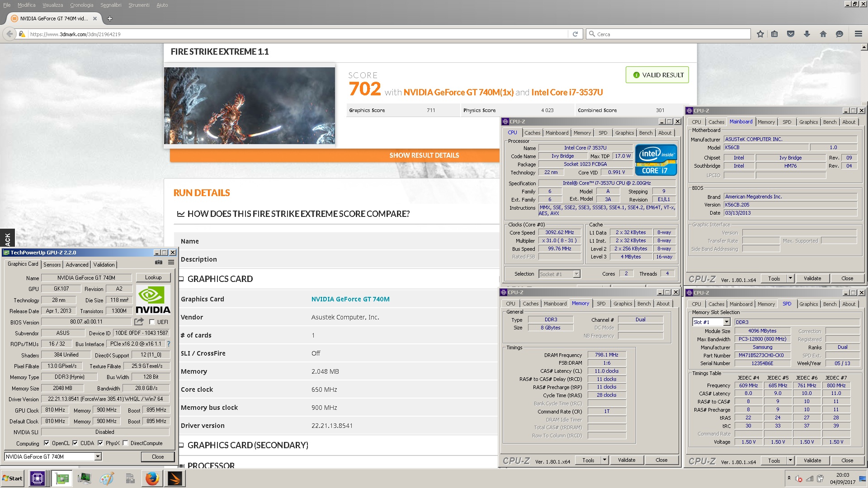Click the page scrollbar up arrow
This screenshot has height=488, width=868.
tap(864, 47)
